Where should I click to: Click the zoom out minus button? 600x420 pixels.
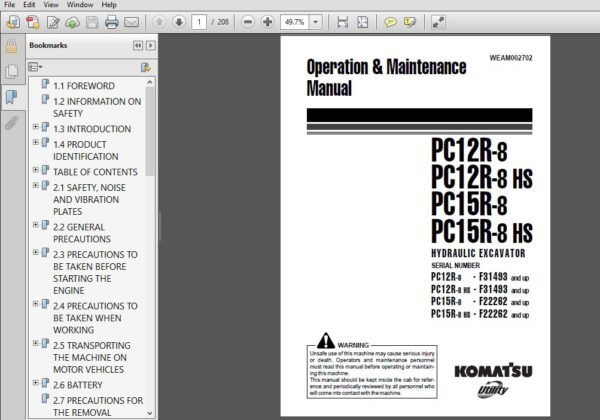point(248,22)
